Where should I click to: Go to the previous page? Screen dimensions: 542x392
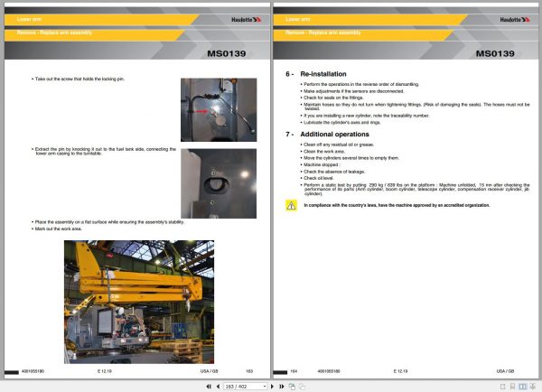pyautogui.click(x=218, y=387)
